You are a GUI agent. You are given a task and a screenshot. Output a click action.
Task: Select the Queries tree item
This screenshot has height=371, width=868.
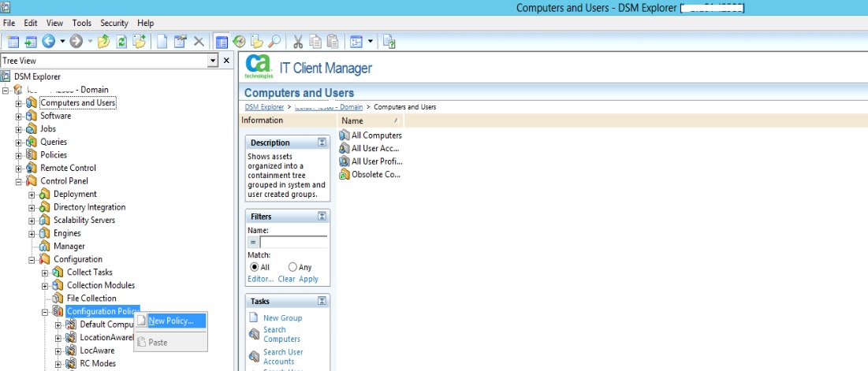54,142
